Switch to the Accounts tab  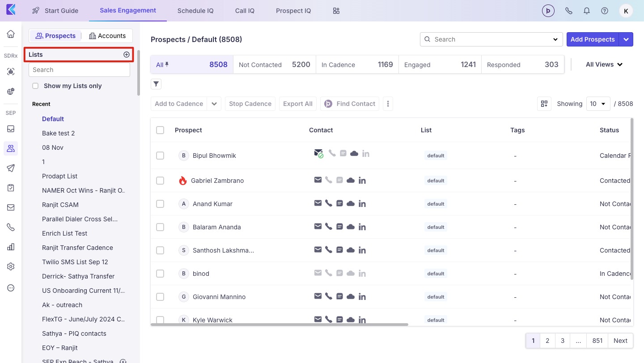pos(107,36)
